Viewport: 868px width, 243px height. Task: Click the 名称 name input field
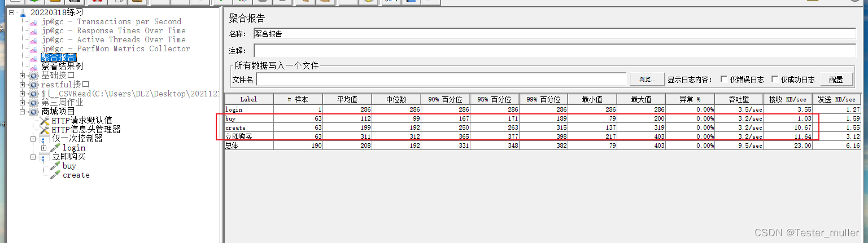(x=555, y=34)
